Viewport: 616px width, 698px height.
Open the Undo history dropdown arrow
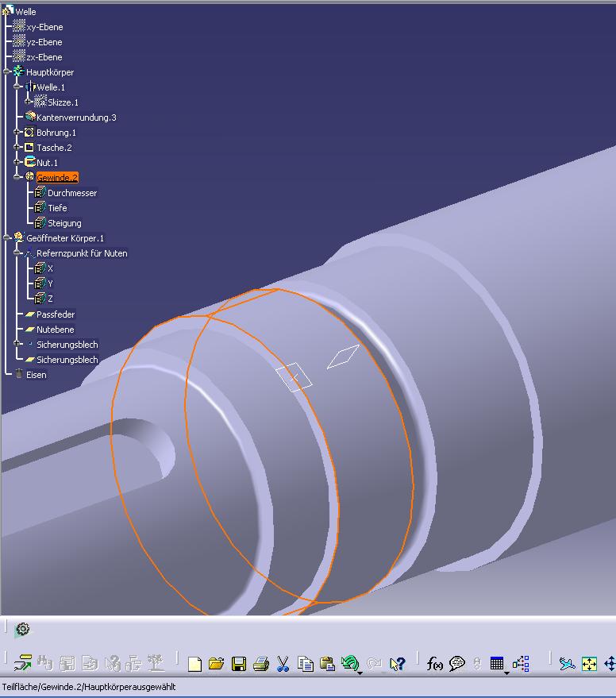(x=360, y=673)
